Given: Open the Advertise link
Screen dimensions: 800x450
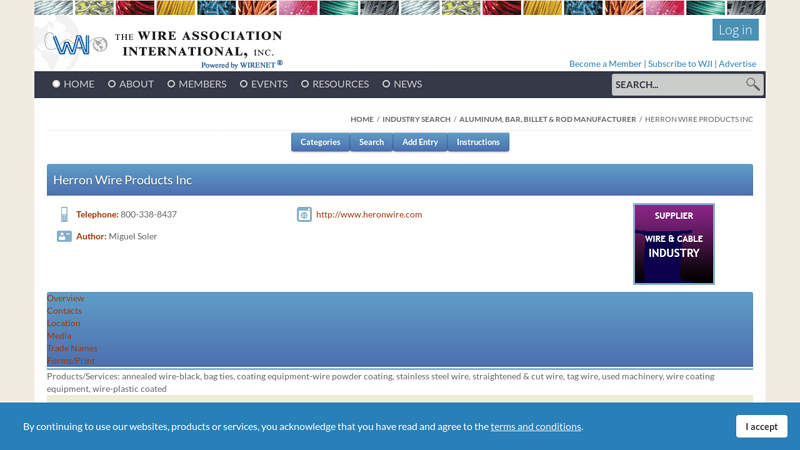Looking at the screenshot, I should click(737, 64).
